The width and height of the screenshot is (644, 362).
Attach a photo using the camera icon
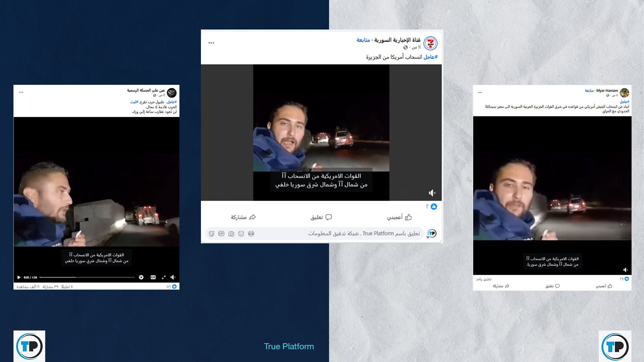pyautogui.click(x=231, y=234)
